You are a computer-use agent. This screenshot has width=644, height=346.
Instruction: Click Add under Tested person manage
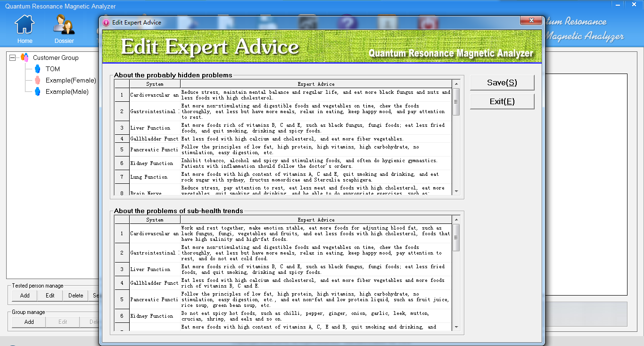(x=25, y=296)
